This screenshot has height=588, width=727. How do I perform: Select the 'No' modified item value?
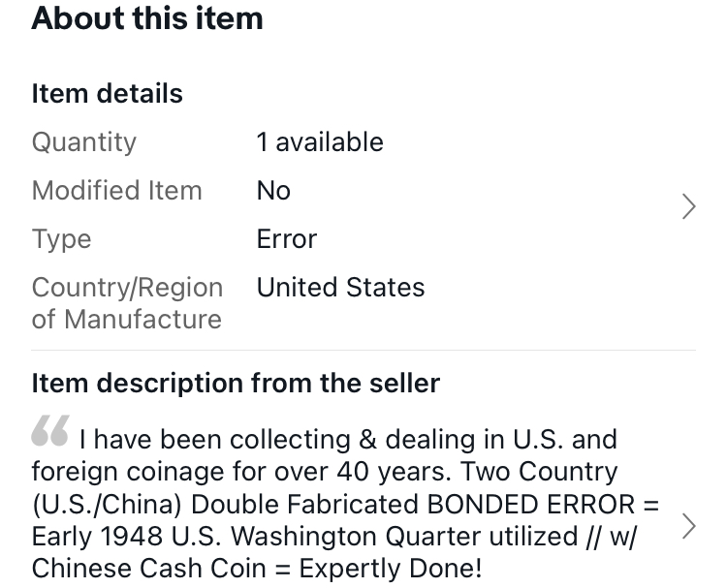273,191
